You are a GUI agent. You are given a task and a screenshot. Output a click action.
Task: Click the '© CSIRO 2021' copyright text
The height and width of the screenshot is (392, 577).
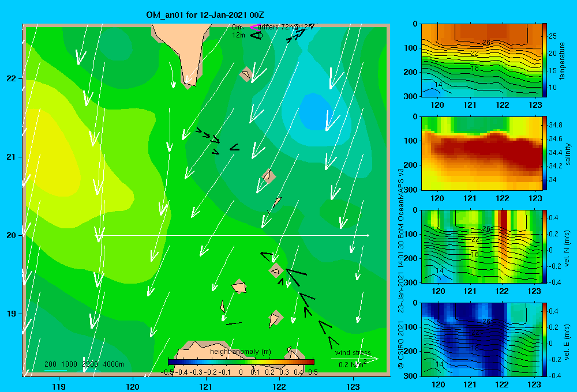pos(401,345)
